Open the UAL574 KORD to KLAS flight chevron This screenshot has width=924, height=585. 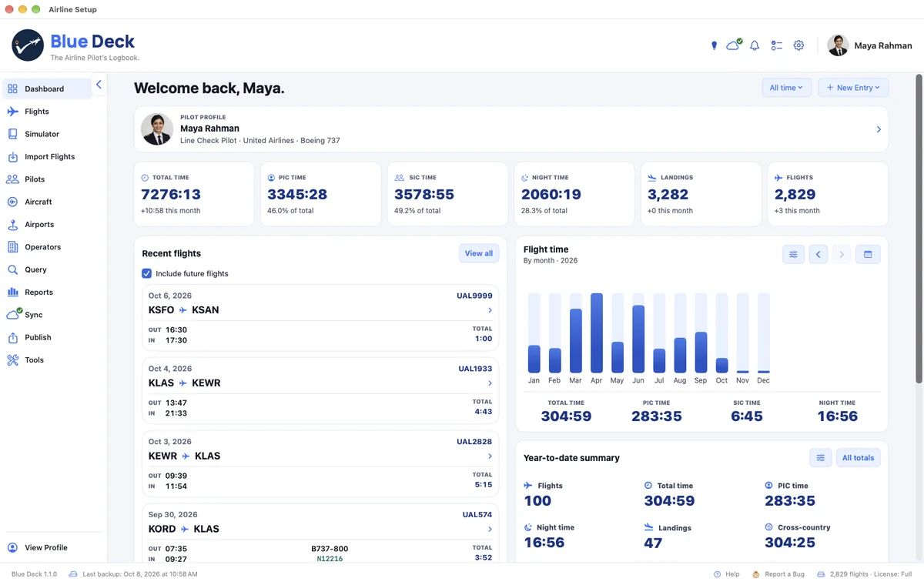490,530
